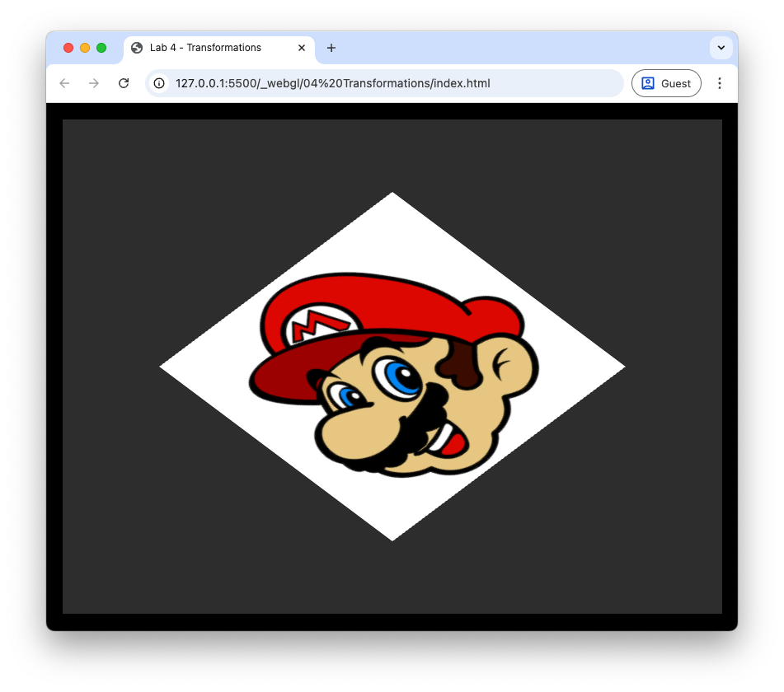Expand the tab search dropdown chevron

721,48
